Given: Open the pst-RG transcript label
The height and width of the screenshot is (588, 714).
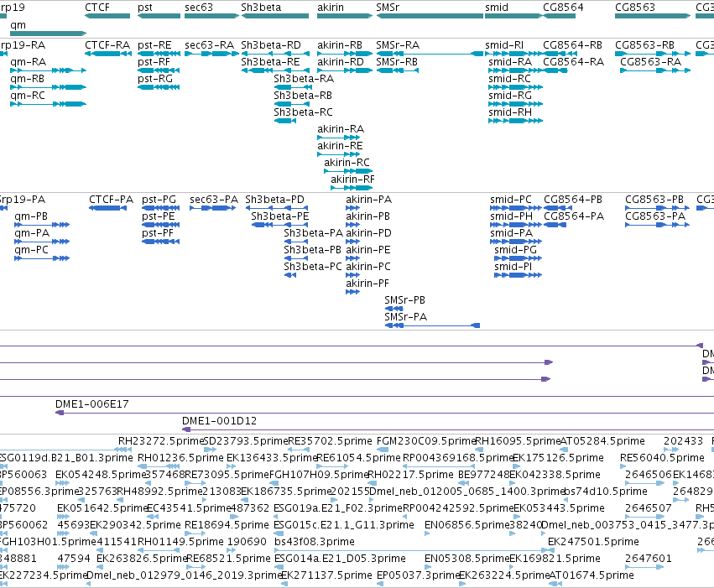Looking at the screenshot, I should click(155, 79).
